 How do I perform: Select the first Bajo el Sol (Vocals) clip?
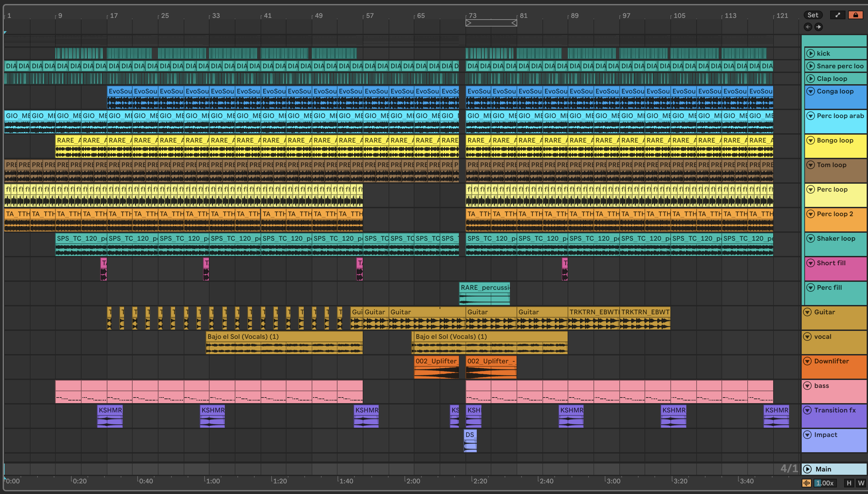(284, 342)
